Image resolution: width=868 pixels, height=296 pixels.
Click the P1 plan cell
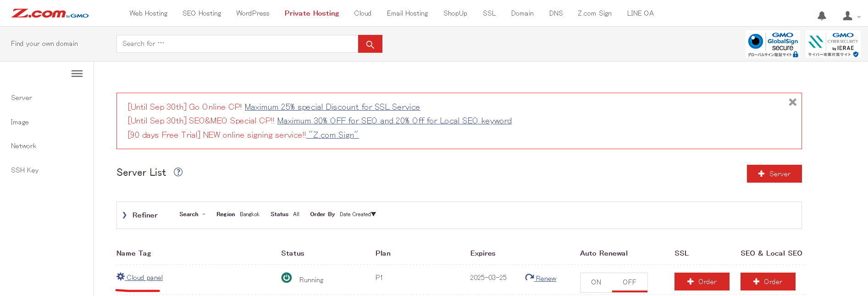click(379, 278)
